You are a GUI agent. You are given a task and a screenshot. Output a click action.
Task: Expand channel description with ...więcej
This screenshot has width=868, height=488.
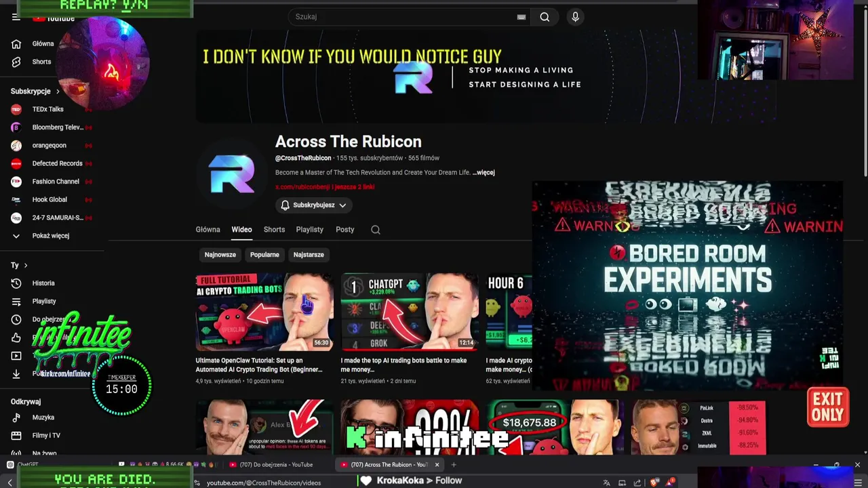tap(484, 173)
